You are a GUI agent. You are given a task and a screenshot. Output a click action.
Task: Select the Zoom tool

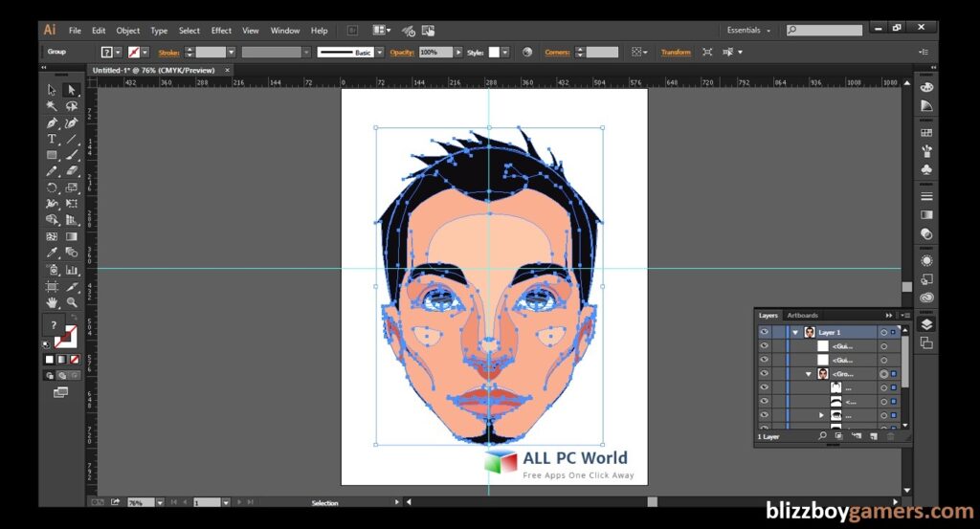pyautogui.click(x=71, y=303)
